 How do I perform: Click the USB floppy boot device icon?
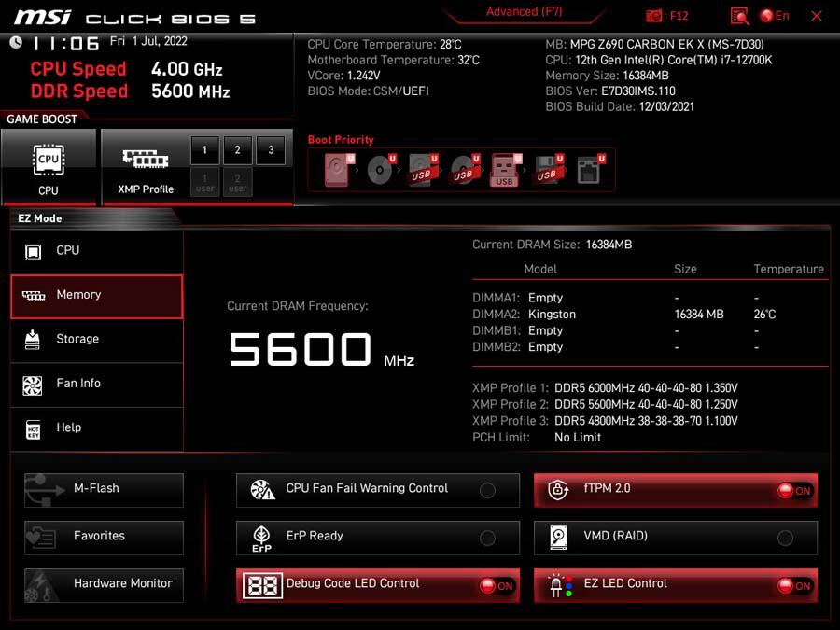(548, 170)
